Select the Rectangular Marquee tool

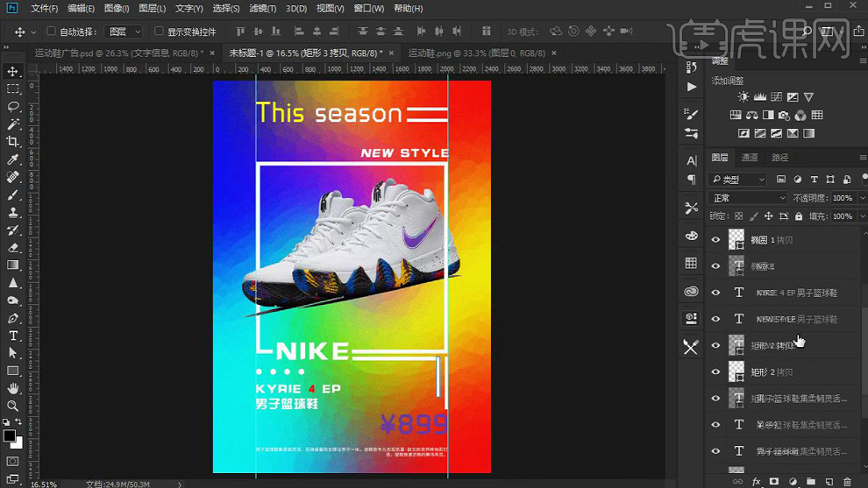point(13,89)
